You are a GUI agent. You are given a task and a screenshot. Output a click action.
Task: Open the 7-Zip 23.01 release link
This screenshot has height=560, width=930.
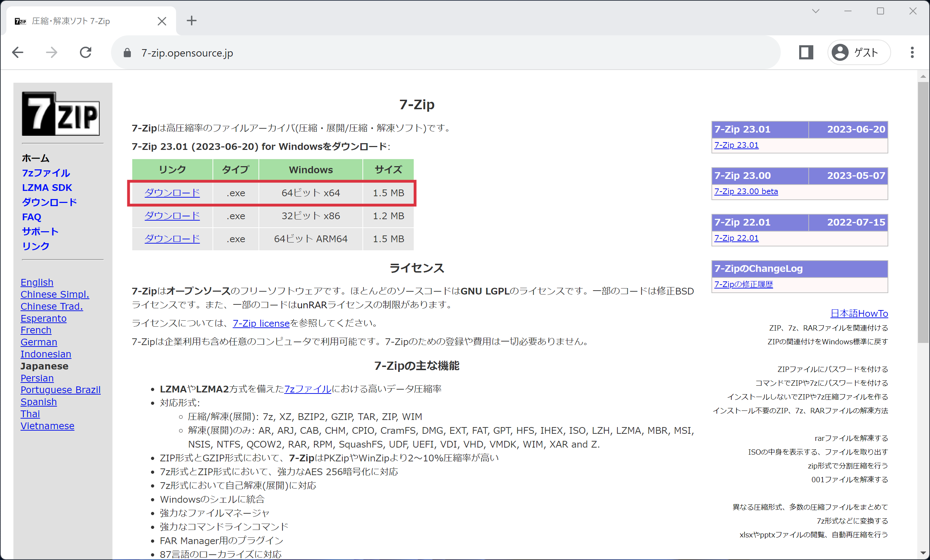pyautogui.click(x=736, y=145)
